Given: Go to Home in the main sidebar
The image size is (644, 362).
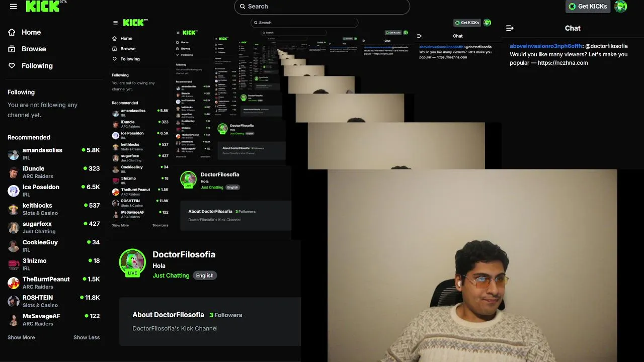Looking at the screenshot, I should pyautogui.click(x=31, y=32).
